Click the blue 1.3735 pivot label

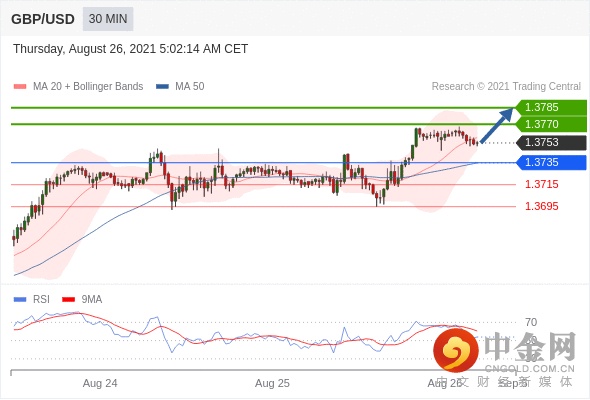coord(551,163)
